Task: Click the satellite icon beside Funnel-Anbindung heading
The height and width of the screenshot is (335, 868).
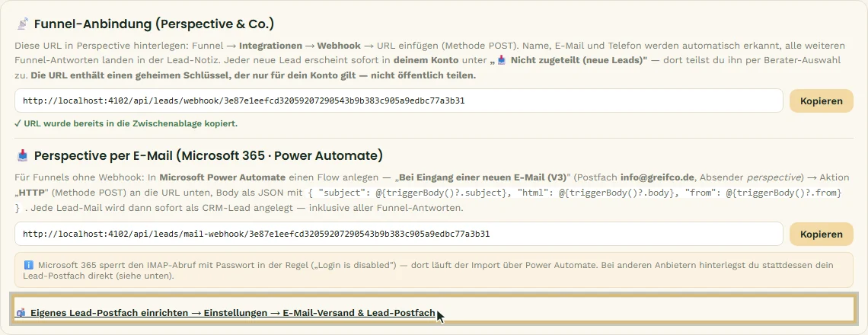Action: [22, 24]
